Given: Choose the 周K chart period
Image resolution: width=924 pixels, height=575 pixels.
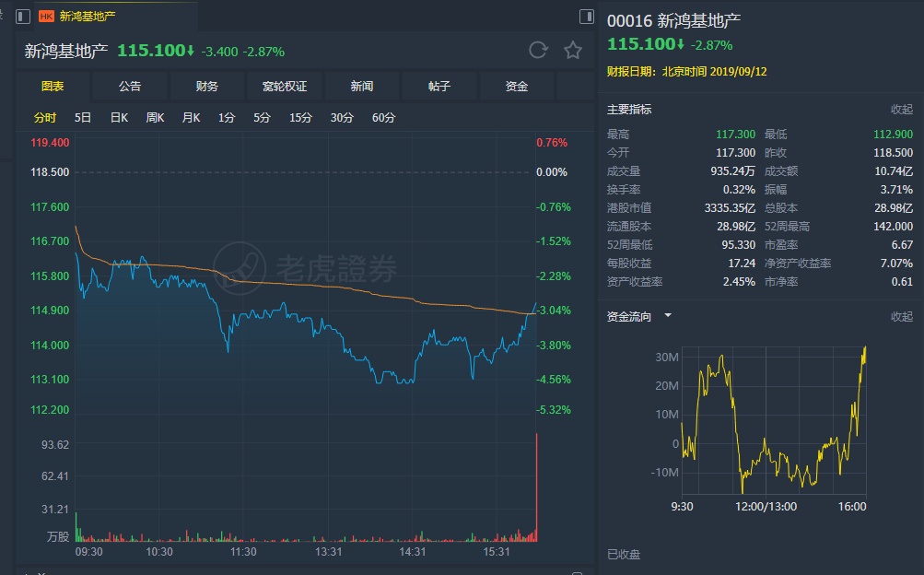Looking at the screenshot, I should (155, 118).
